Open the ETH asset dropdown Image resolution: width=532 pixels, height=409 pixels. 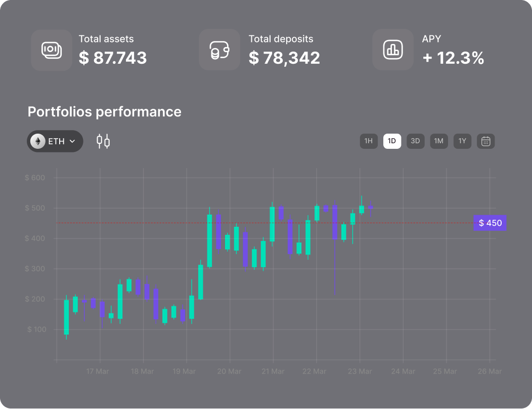tap(55, 141)
